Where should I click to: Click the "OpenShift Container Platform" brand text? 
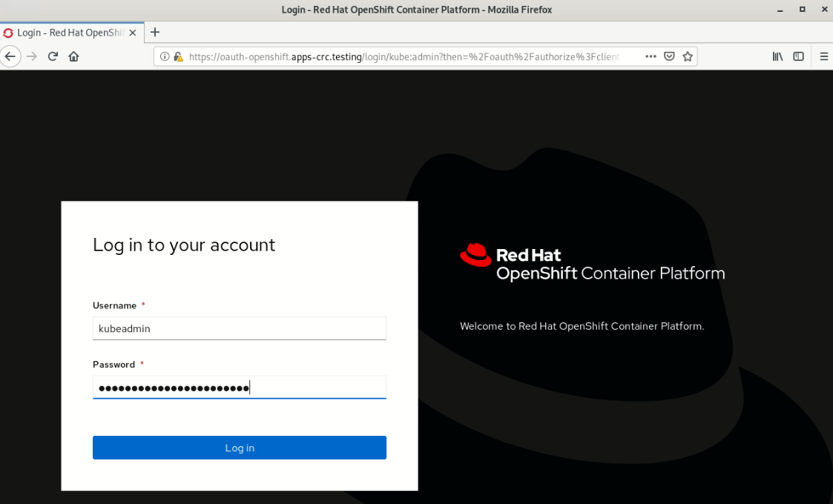(x=610, y=273)
